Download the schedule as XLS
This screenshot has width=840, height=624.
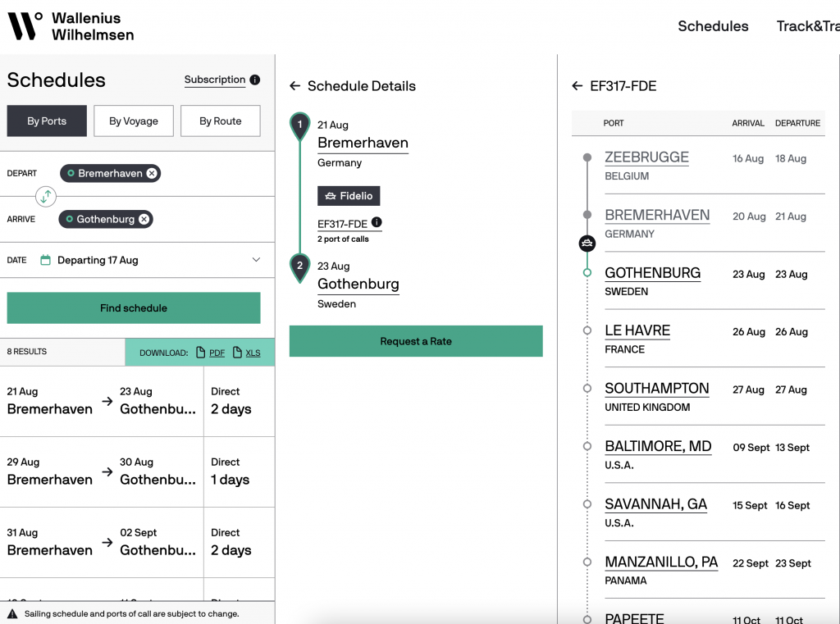249,353
